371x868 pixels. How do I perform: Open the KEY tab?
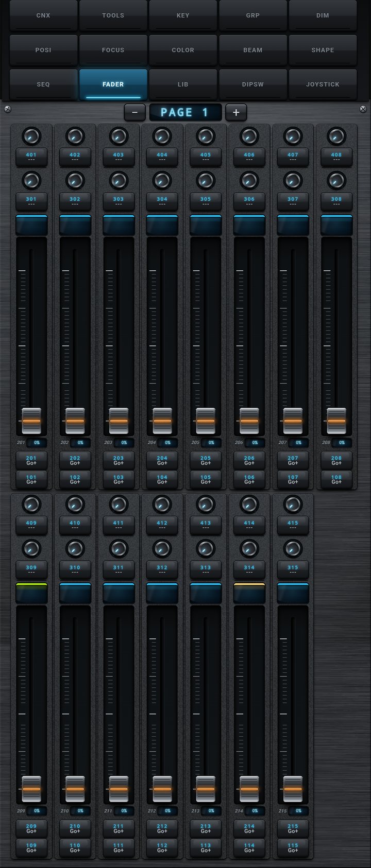183,15
